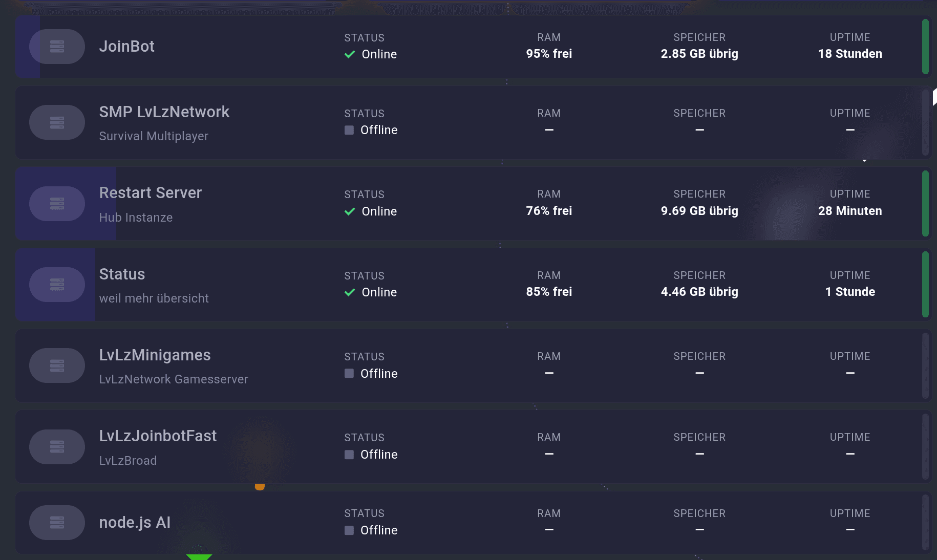Click JoinBot's green online checkmark
Viewport: 937px width, 560px height.
(350, 54)
